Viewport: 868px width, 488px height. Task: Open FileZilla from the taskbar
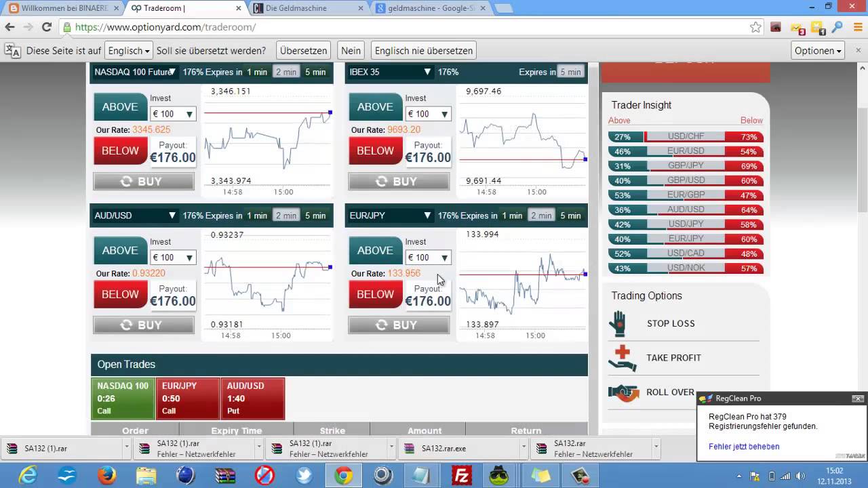point(461,476)
